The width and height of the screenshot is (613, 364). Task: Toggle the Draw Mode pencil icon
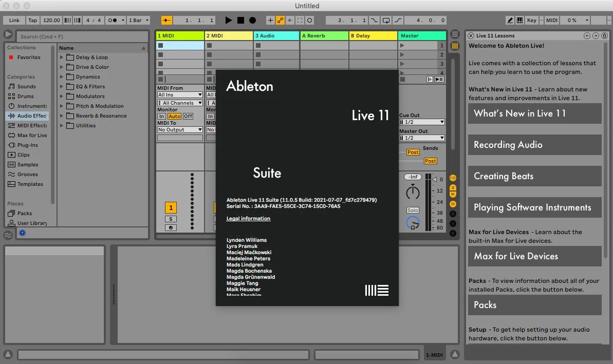510,21
